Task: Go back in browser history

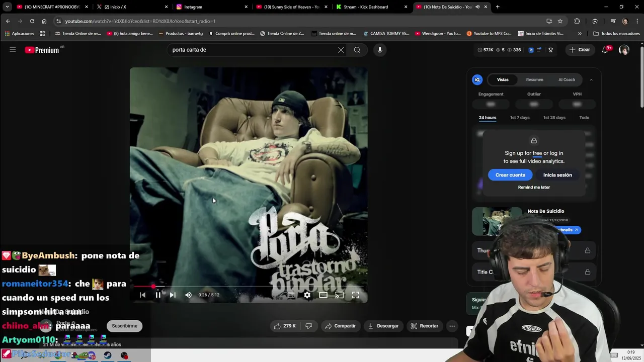Action: [8, 21]
